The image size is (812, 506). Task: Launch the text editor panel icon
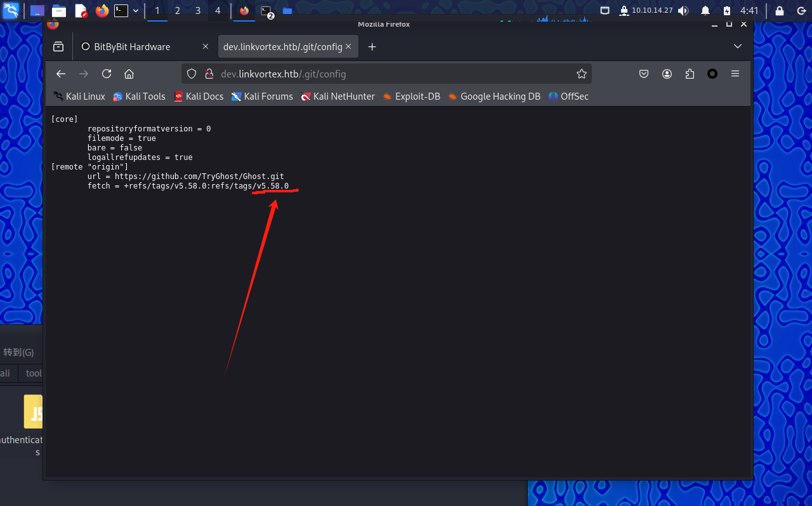tap(81, 11)
